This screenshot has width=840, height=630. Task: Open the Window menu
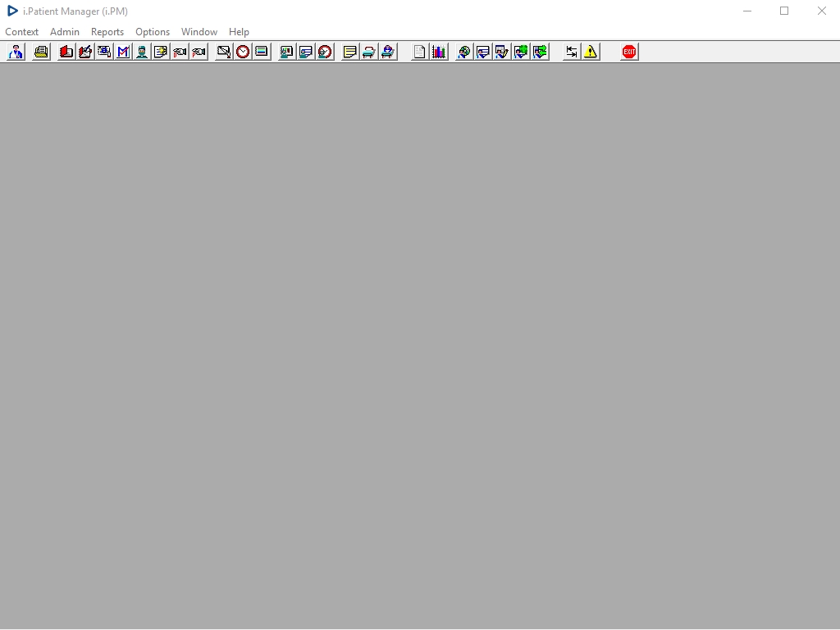[199, 32]
